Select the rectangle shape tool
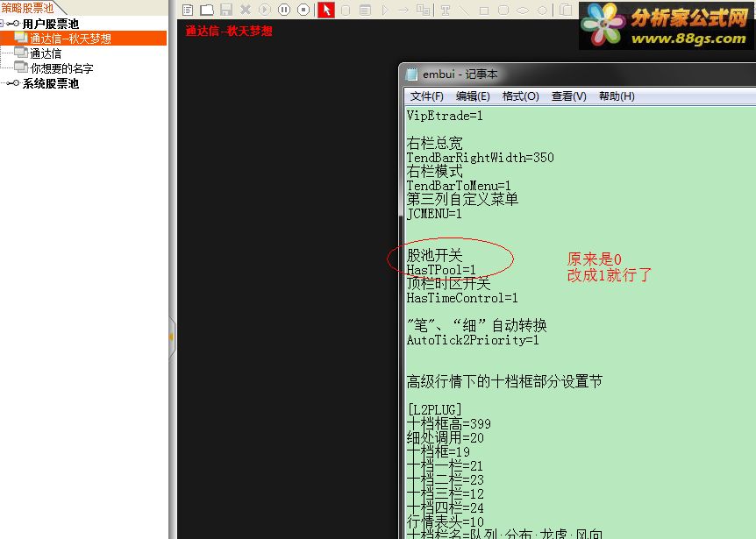Image resolution: width=756 pixels, height=539 pixels. pyautogui.click(x=484, y=11)
